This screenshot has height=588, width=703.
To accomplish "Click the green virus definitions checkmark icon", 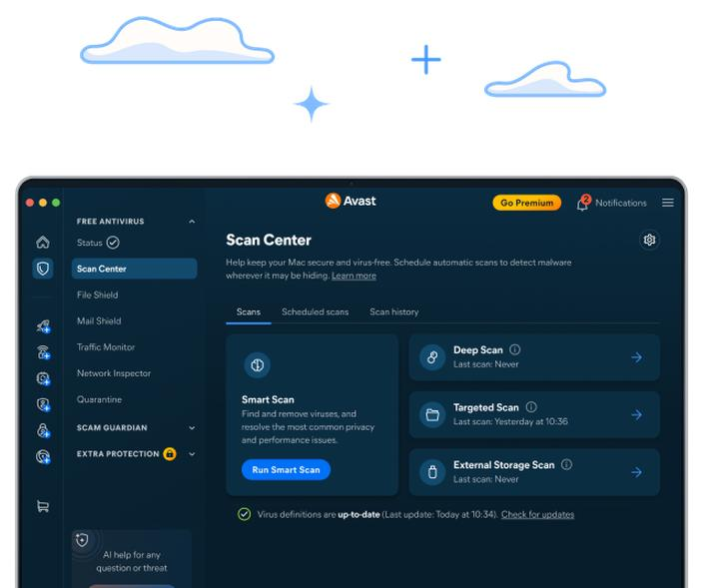I will (x=245, y=514).
